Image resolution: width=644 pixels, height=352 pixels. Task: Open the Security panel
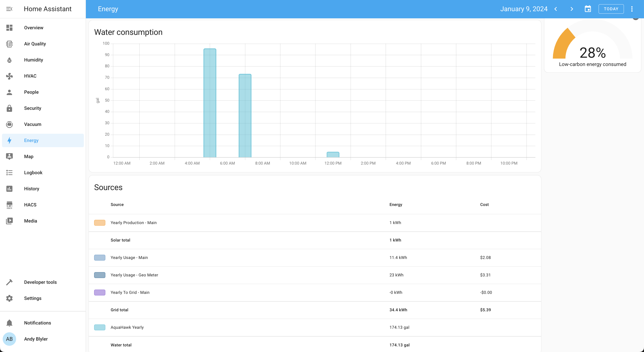(x=32, y=108)
